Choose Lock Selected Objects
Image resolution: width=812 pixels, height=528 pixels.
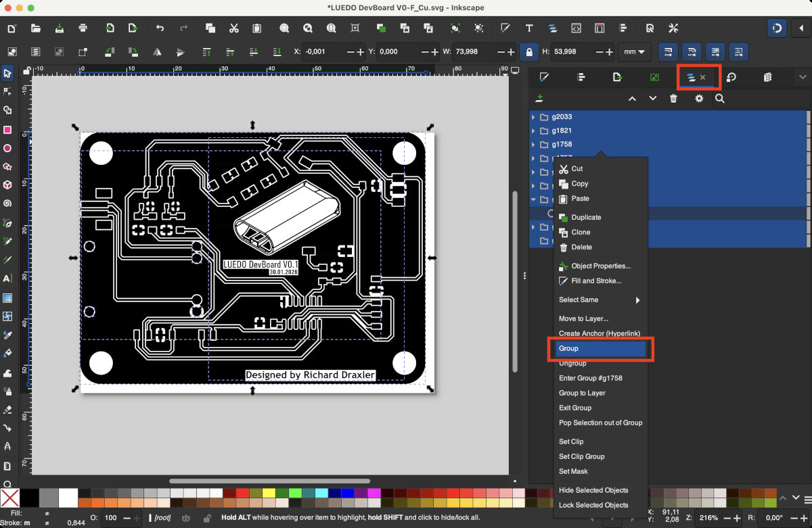(x=600, y=505)
